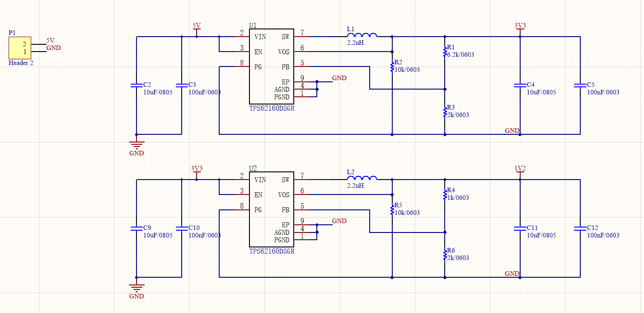Click the C12 designator text
The width and height of the screenshot is (644, 313).
[592, 228]
